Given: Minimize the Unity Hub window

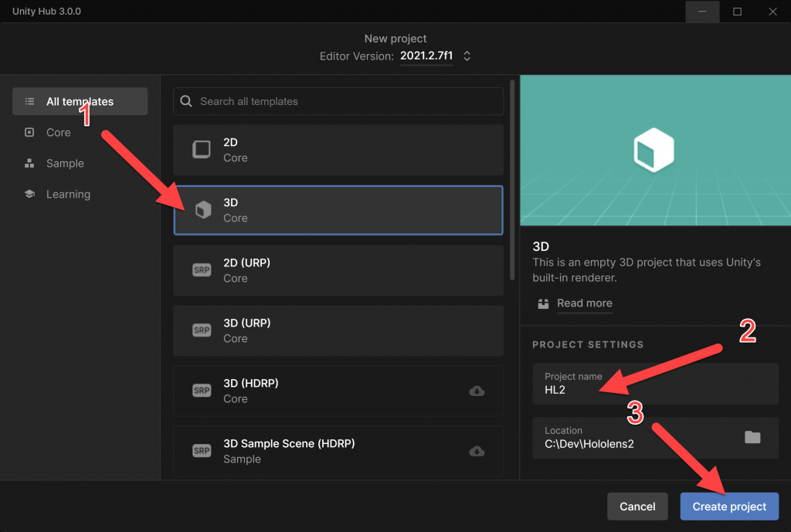Looking at the screenshot, I should pyautogui.click(x=702, y=11).
